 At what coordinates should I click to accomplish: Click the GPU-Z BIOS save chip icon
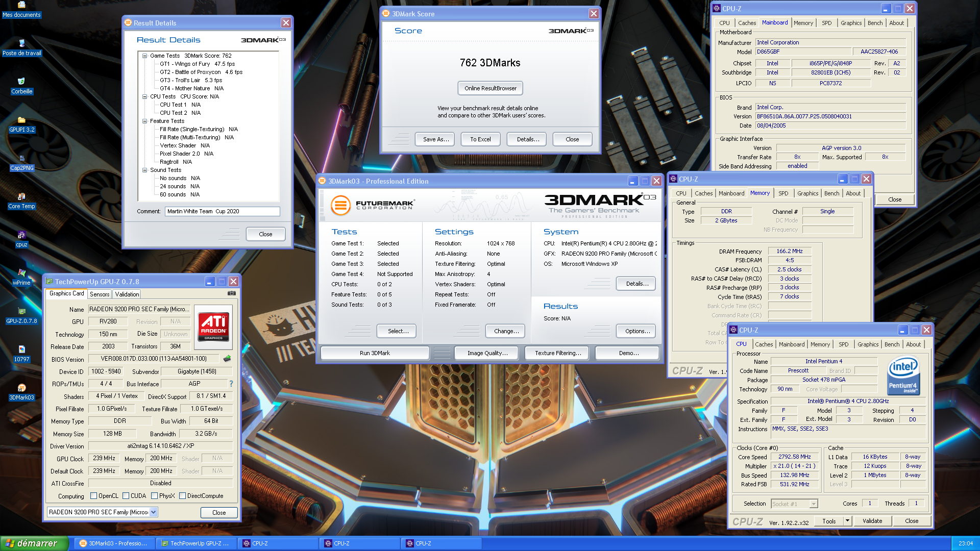227,359
